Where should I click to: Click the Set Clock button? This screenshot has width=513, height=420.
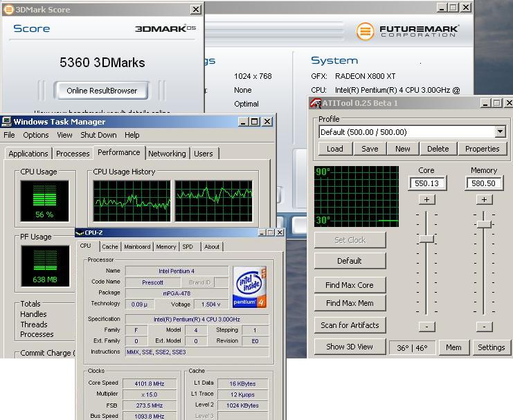pyautogui.click(x=350, y=240)
